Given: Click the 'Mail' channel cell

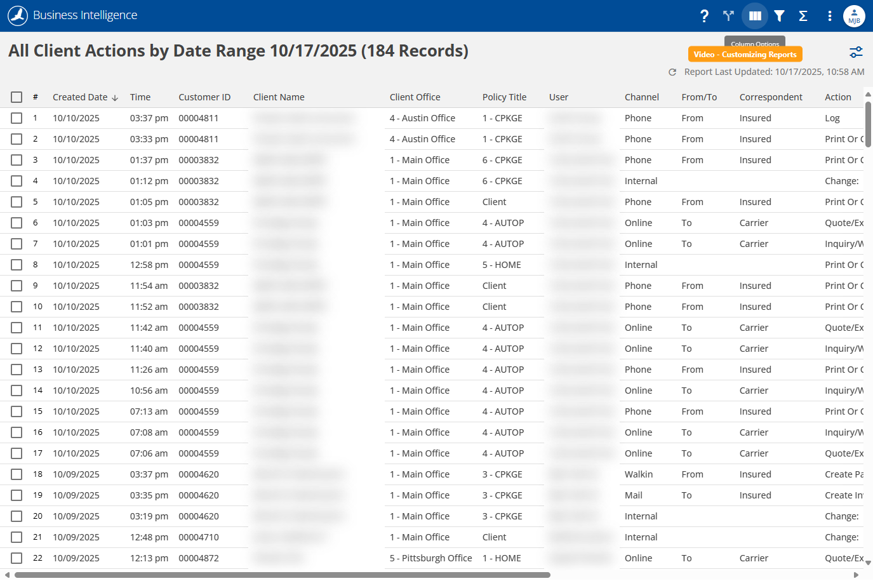Looking at the screenshot, I should click(634, 495).
